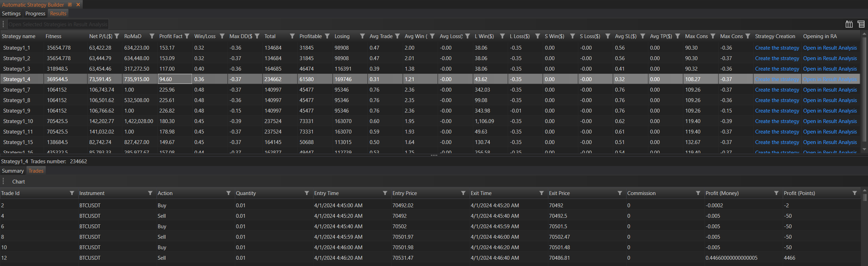Open the Progress tab
The image size is (868, 266).
35,14
